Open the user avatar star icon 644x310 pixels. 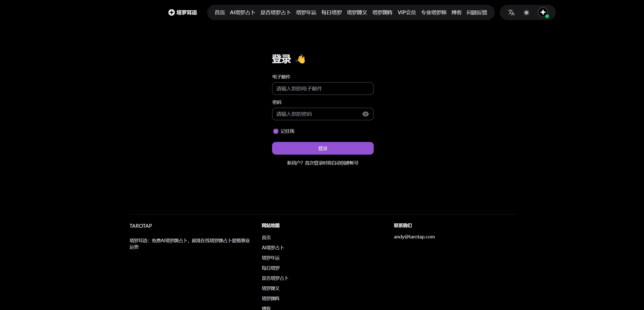pyautogui.click(x=543, y=12)
